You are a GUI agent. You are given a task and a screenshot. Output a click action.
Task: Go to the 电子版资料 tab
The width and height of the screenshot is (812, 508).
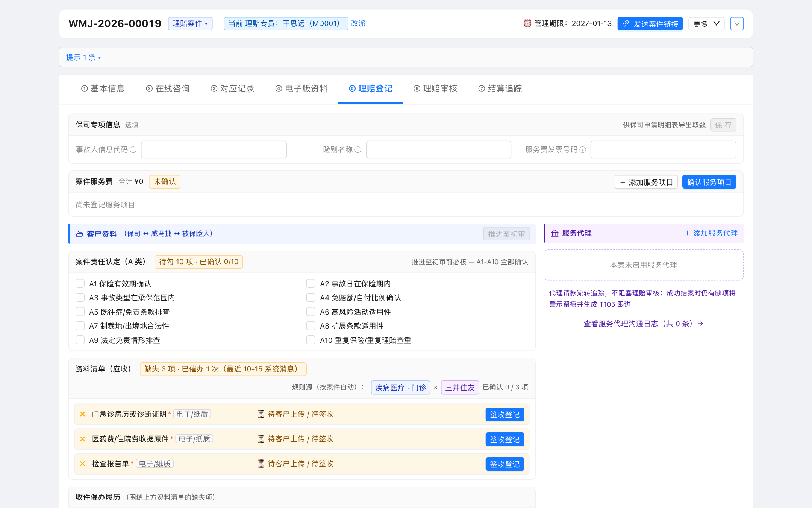pyautogui.click(x=301, y=88)
